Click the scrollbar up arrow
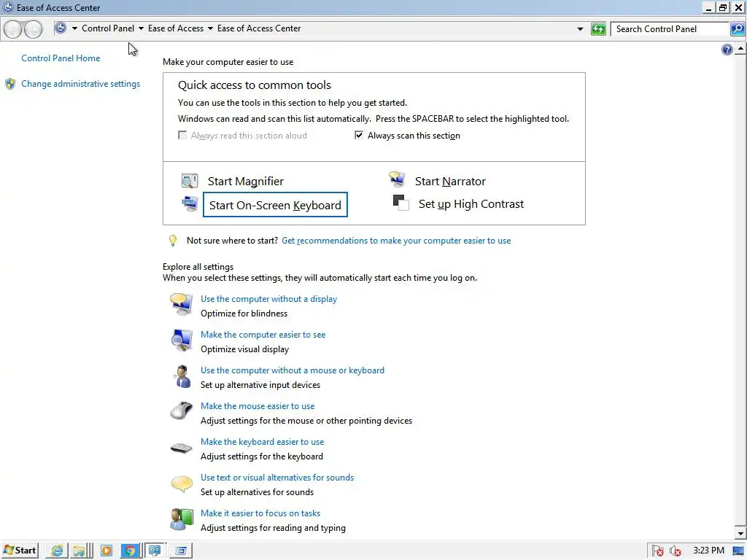This screenshot has width=747, height=560. tap(740, 49)
